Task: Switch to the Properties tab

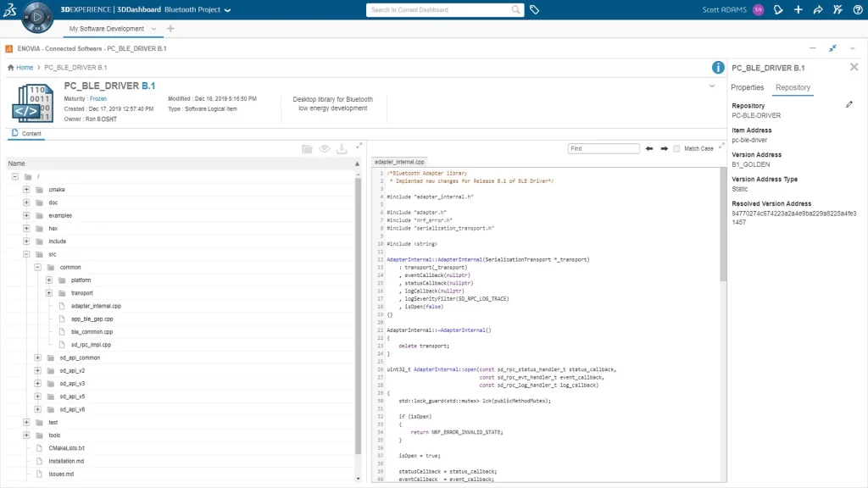Action: coord(747,87)
